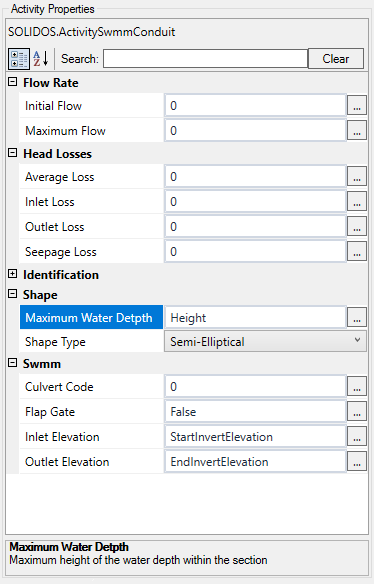Select the highlighted Maximum Water Detpth row

91,317
